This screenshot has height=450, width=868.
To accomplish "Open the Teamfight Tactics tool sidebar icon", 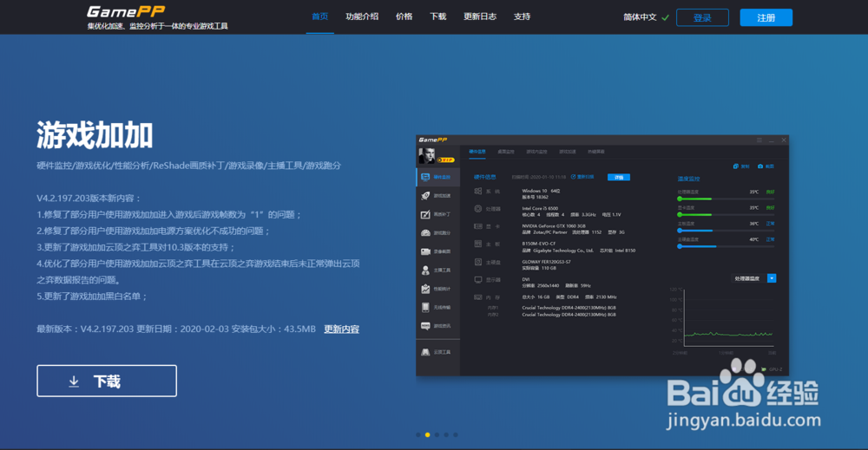I will (x=425, y=352).
